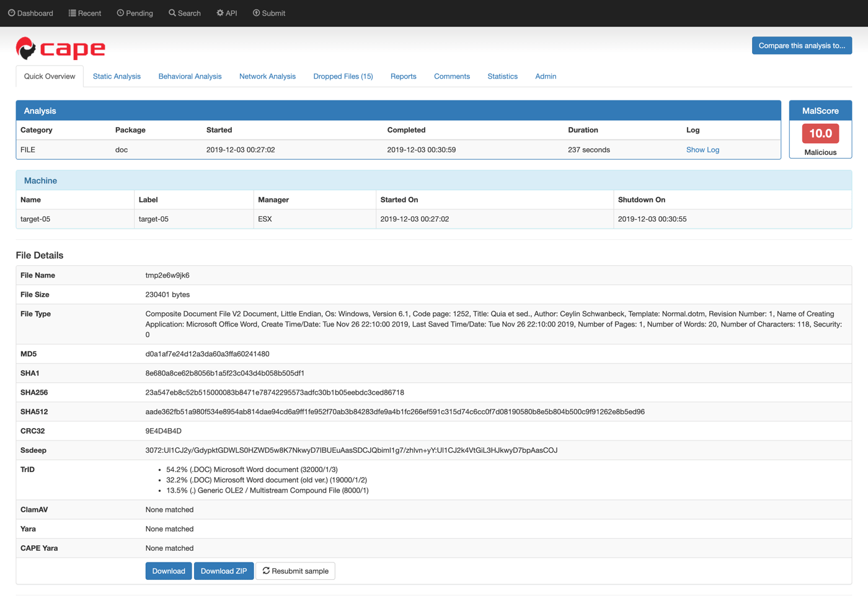The height and width of the screenshot is (604, 868).
Task: Click the Malicious label under MalScore
Action: tap(820, 152)
